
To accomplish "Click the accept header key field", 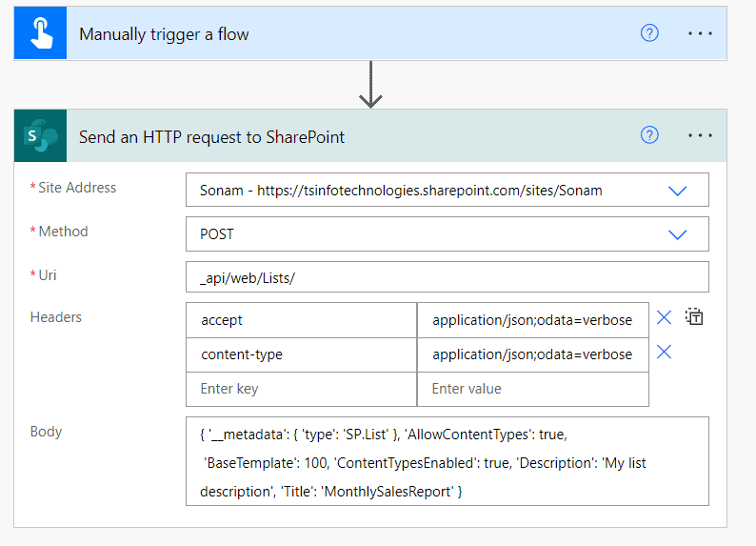I will click(301, 320).
